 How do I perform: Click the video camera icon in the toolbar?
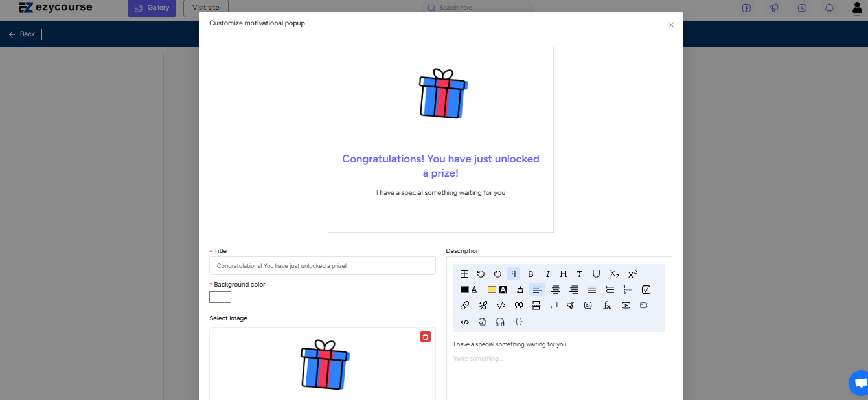(644, 306)
